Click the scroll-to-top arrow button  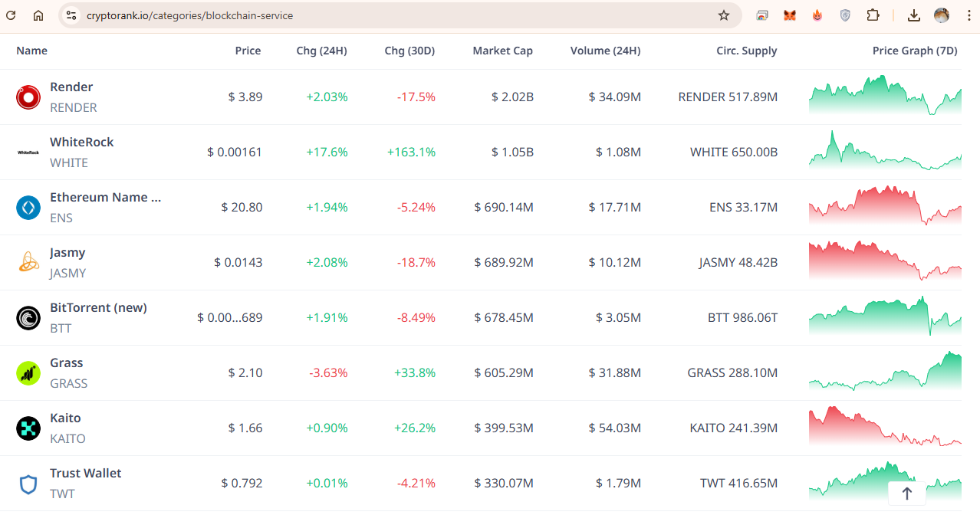pos(907,494)
